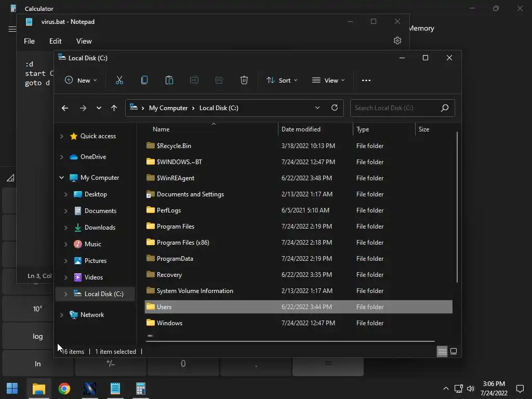The width and height of the screenshot is (532, 399).
Task: Go forward with the right arrow button
Action: point(83,108)
